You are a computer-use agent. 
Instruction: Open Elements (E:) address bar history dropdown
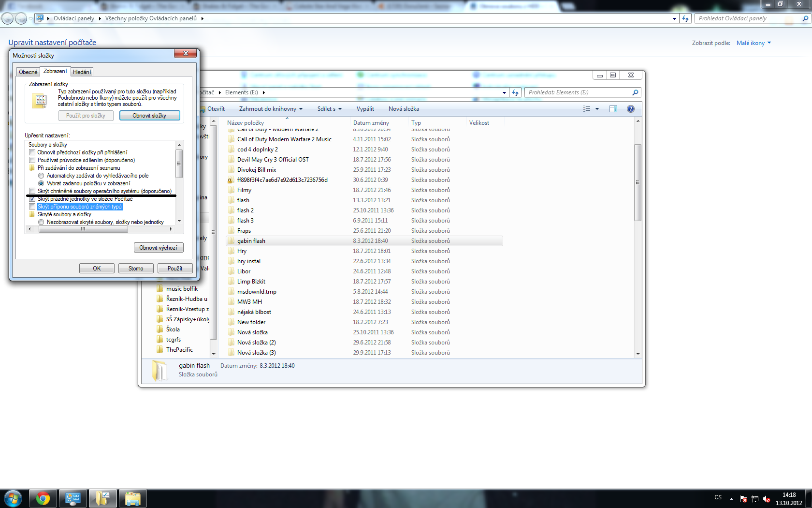click(x=504, y=92)
